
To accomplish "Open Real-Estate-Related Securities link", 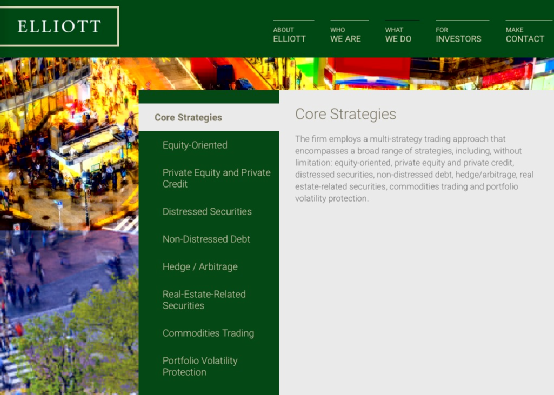I will pyautogui.click(x=204, y=300).
